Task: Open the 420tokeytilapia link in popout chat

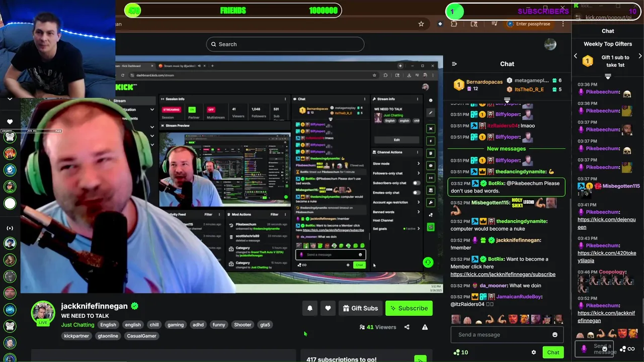Action: pyautogui.click(x=607, y=257)
